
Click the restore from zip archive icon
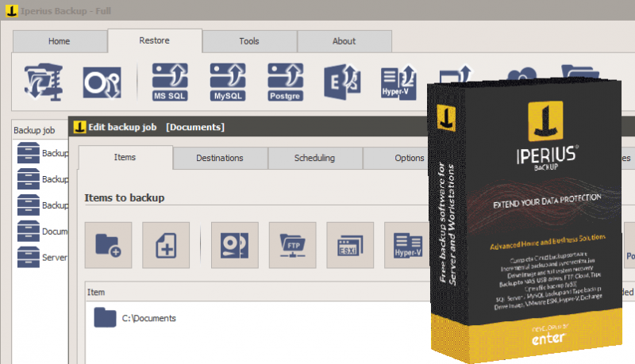point(44,82)
